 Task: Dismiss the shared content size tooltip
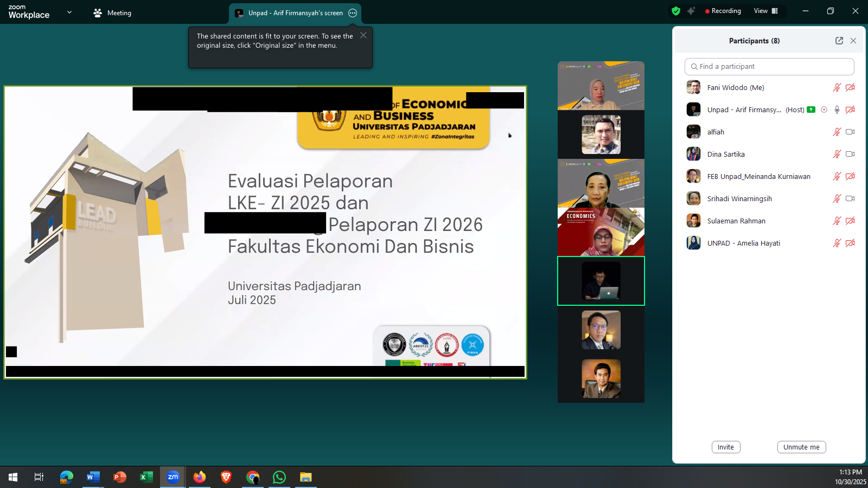click(x=363, y=35)
